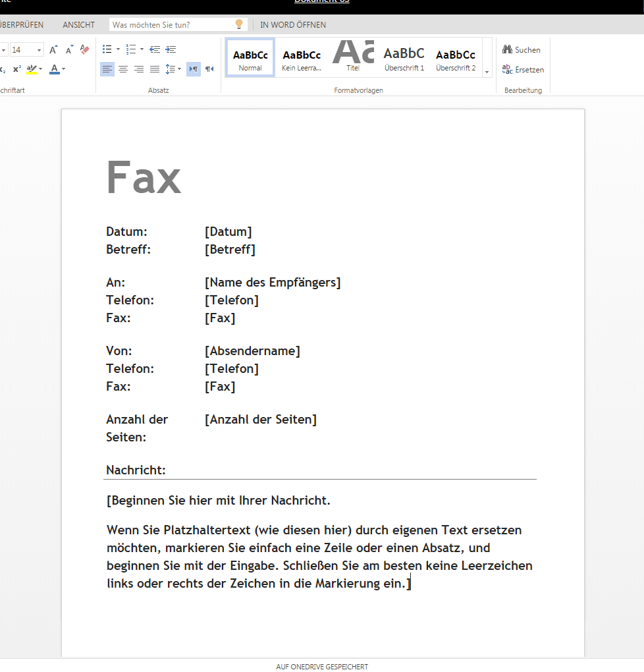Toggle center alignment
Image resolution: width=644 pixels, height=672 pixels.
click(x=123, y=69)
